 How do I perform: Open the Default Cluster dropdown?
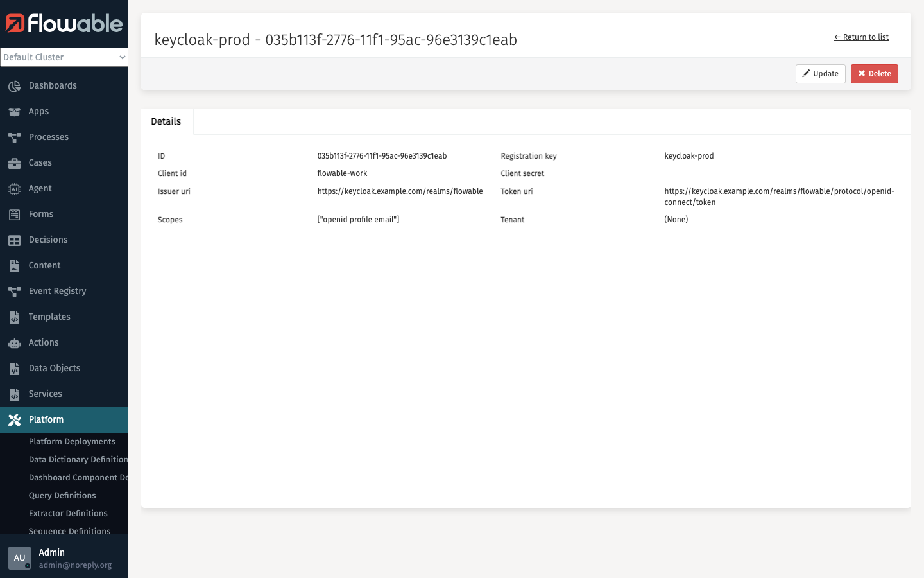point(64,57)
